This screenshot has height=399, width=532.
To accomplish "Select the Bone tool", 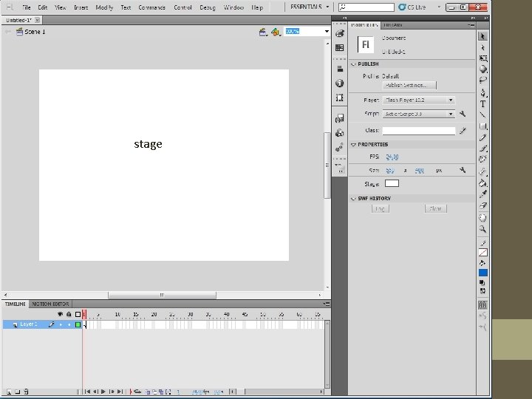I will click(482, 171).
